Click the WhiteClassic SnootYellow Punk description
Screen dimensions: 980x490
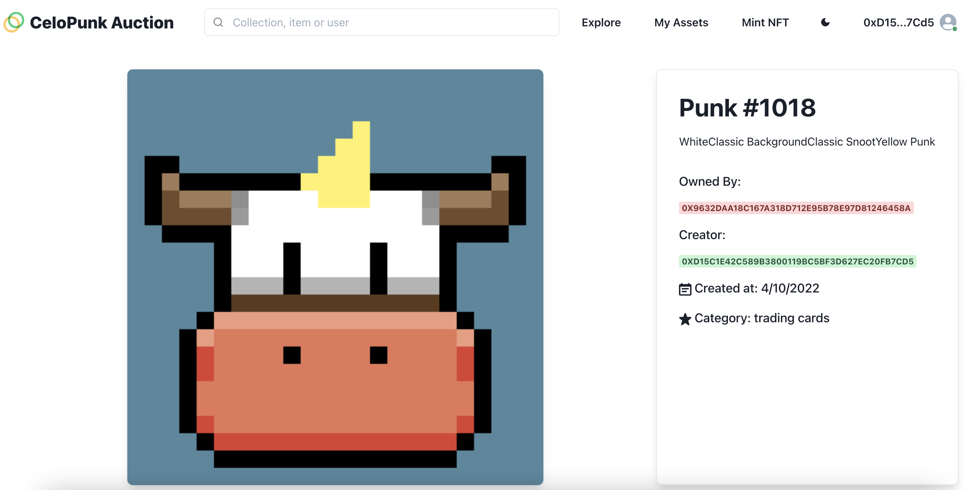[x=807, y=142]
